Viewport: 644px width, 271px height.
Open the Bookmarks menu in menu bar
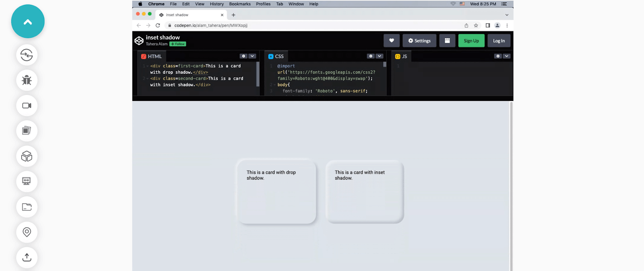coord(239,4)
